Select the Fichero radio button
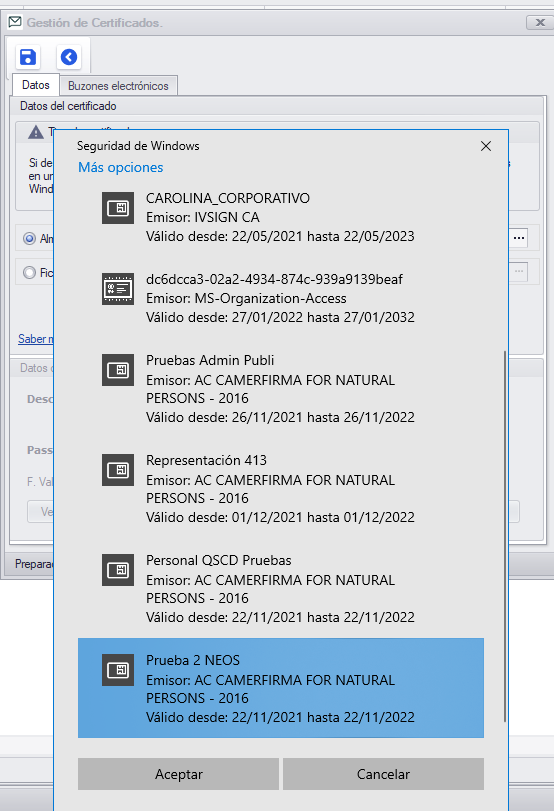This screenshot has width=554, height=811. pos(29,272)
